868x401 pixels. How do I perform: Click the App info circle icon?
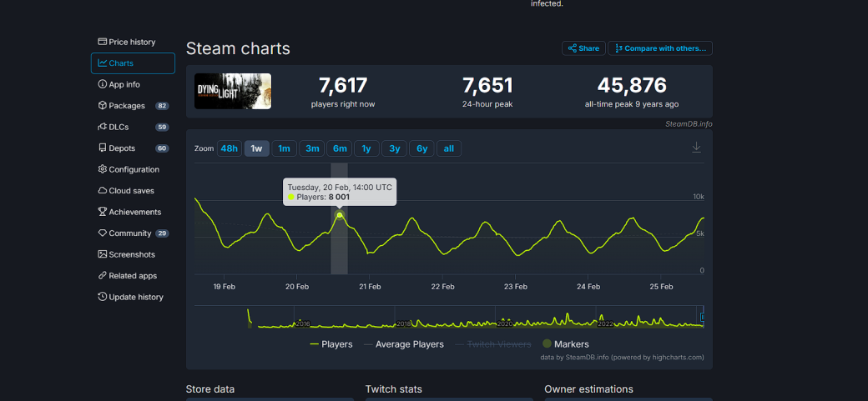tap(103, 84)
